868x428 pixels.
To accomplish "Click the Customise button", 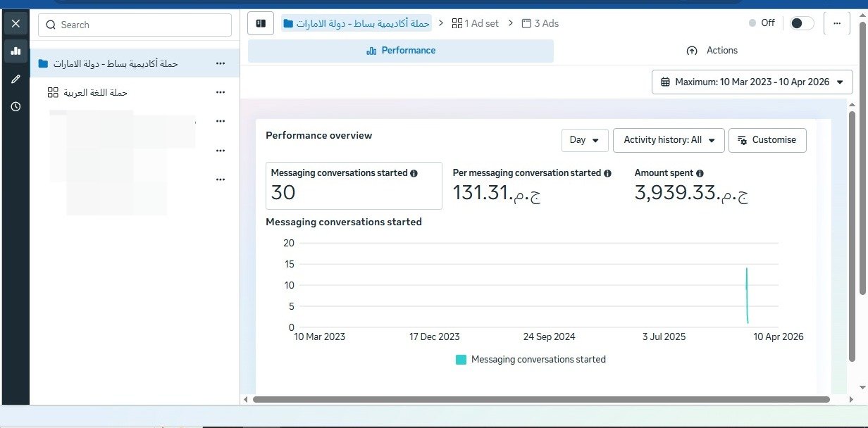I will [x=767, y=140].
